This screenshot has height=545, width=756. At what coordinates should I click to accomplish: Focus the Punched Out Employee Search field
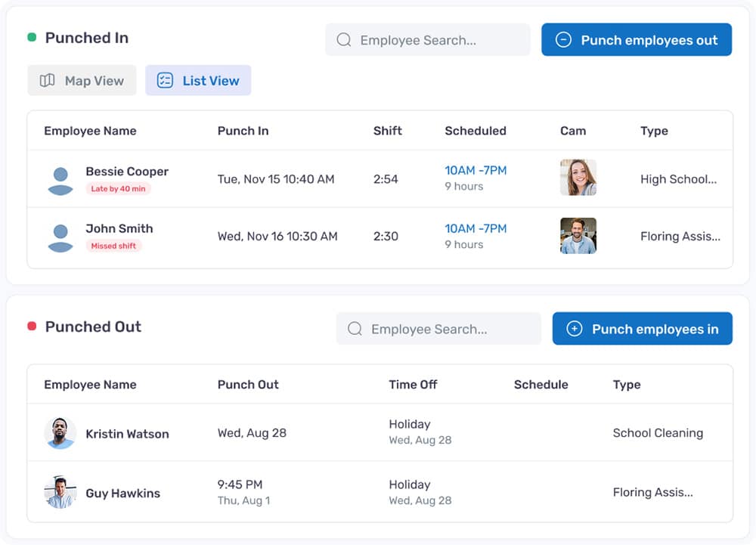tap(438, 329)
